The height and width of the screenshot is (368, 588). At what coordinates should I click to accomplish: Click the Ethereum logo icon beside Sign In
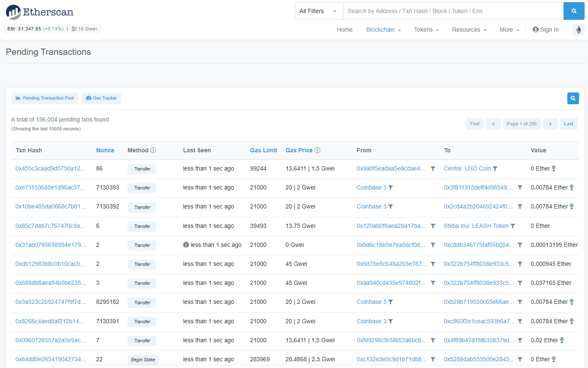(x=578, y=30)
